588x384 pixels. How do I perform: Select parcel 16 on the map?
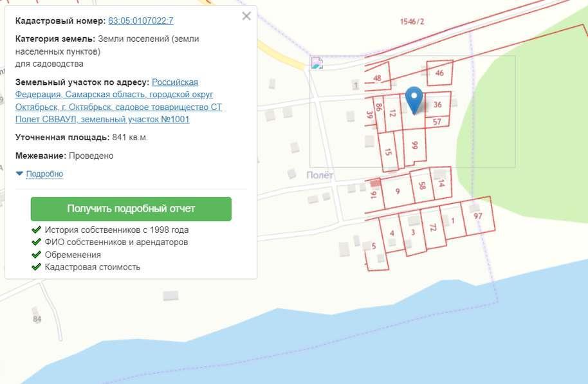(373, 195)
